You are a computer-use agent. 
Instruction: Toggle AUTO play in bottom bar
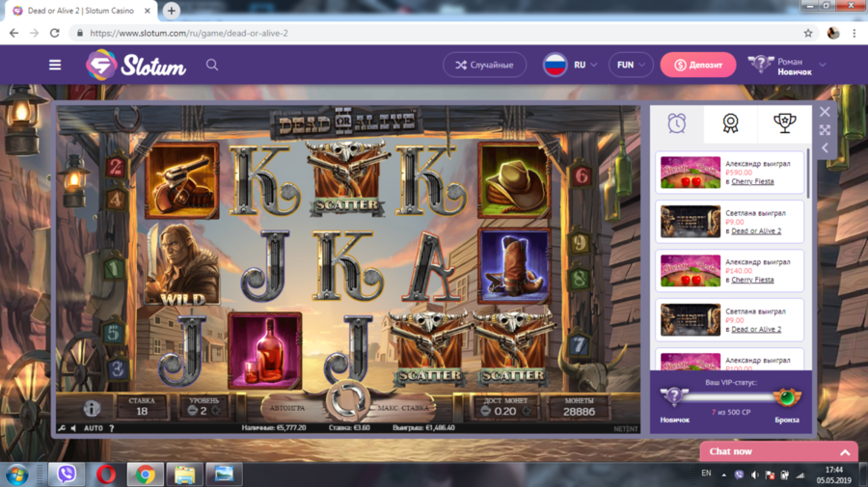click(x=94, y=428)
